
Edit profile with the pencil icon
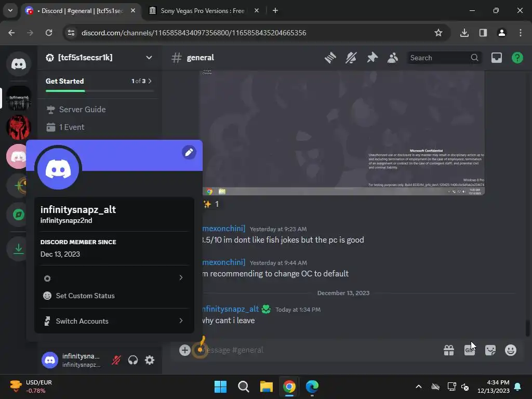pyautogui.click(x=189, y=152)
